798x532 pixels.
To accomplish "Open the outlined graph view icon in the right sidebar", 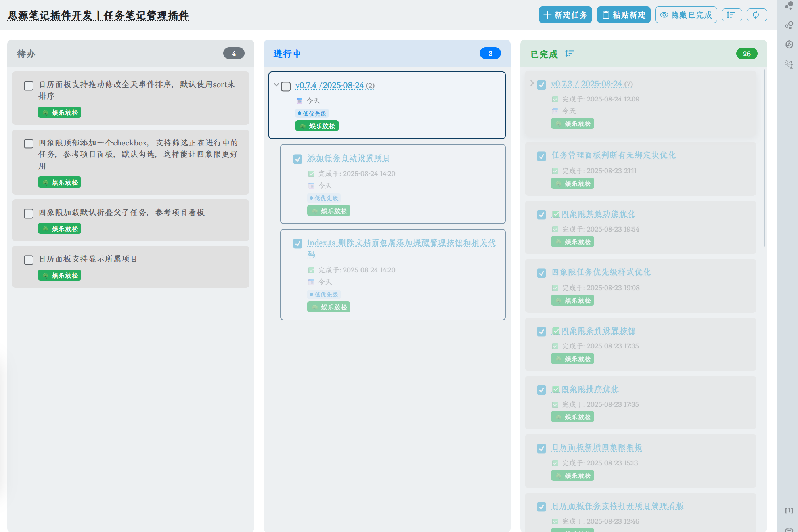I will pos(789,25).
